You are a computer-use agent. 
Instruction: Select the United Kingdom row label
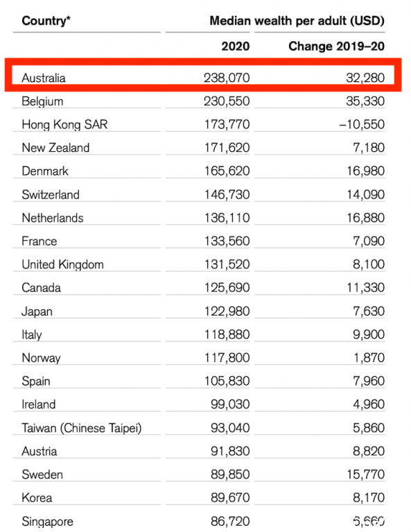63,264
